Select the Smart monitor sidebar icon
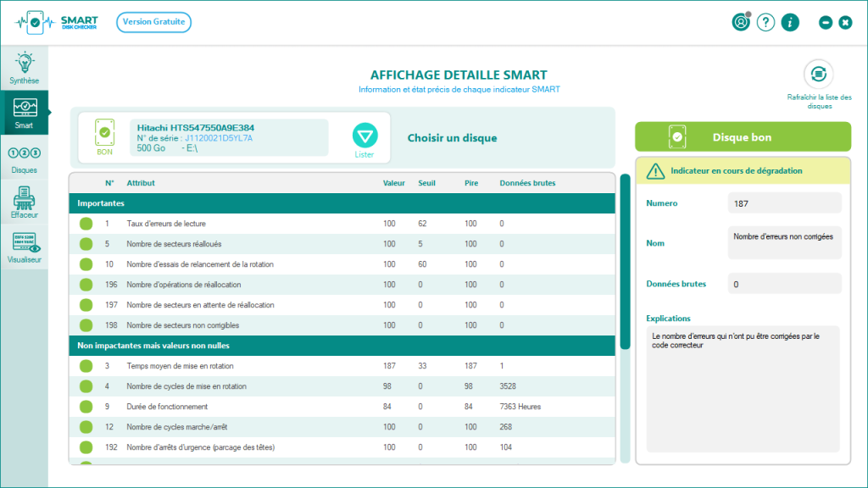This screenshot has width=868, height=488. [x=24, y=112]
